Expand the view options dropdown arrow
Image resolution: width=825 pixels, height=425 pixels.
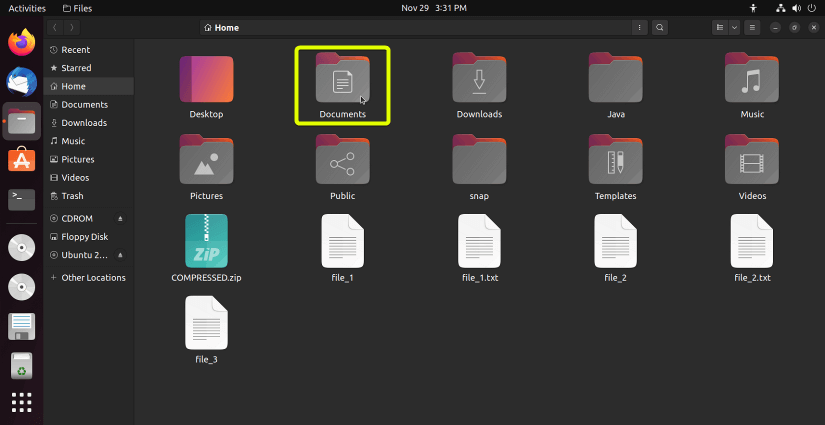(x=735, y=28)
